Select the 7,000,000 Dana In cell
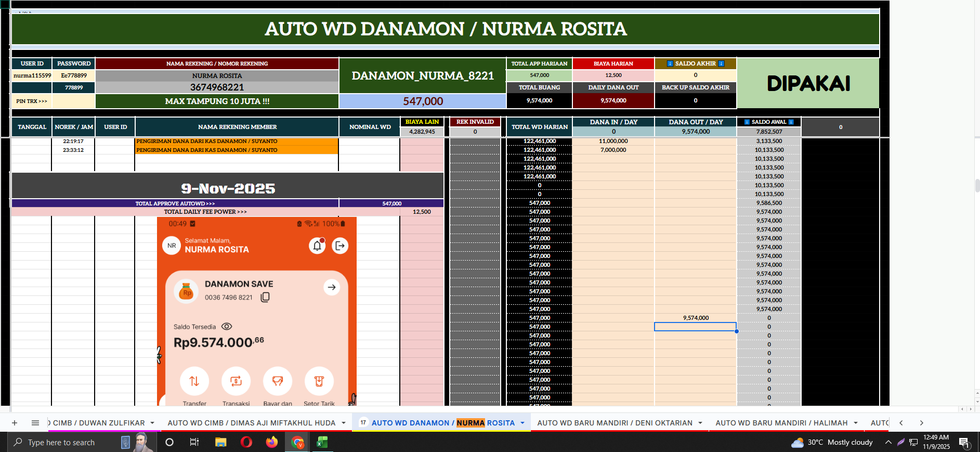The height and width of the screenshot is (452, 980). coord(613,150)
